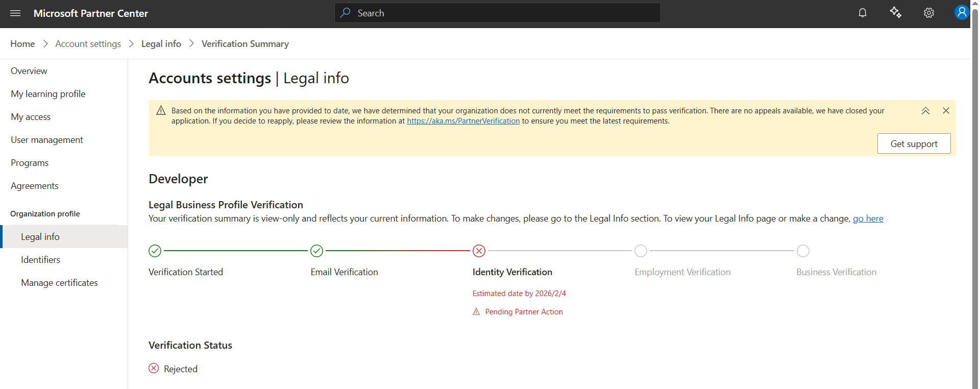Open Programs in the sidebar
Viewport: 980px width, 389px height.
pyautogui.click(x=64, y=163)
